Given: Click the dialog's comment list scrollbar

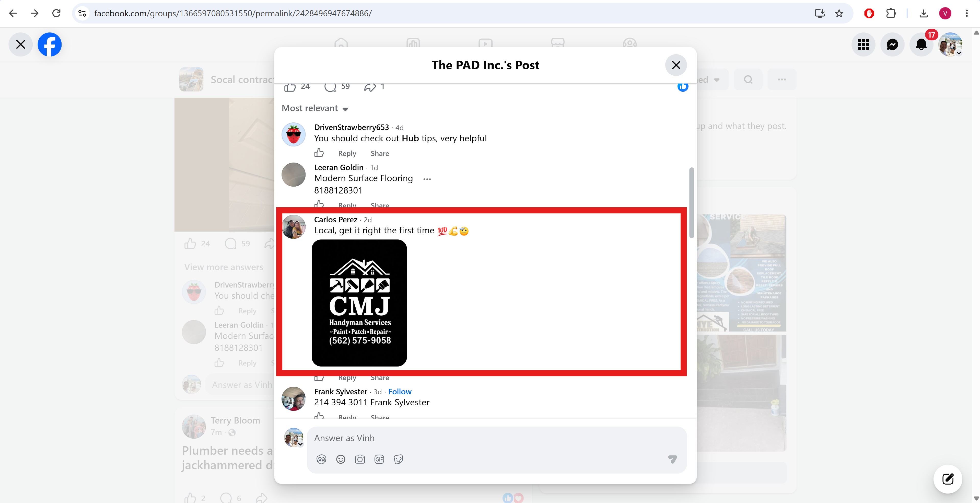Looking at the screenshot, I should (692, 203).
